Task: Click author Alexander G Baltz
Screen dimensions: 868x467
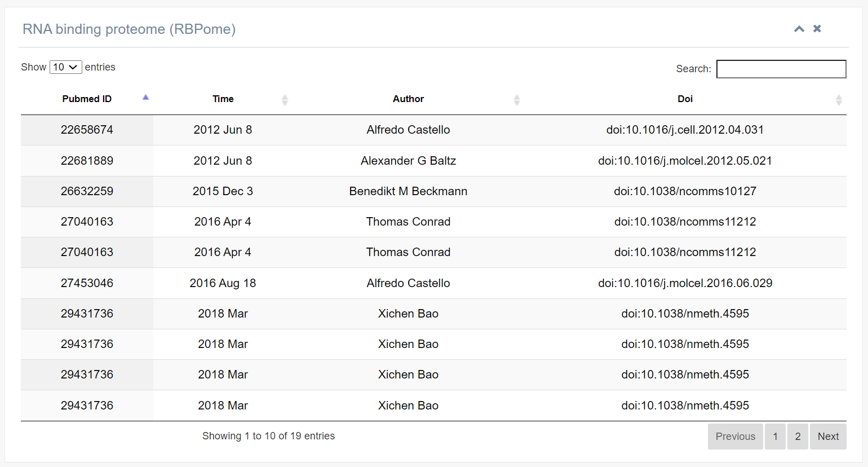Action: pos(408,161)
